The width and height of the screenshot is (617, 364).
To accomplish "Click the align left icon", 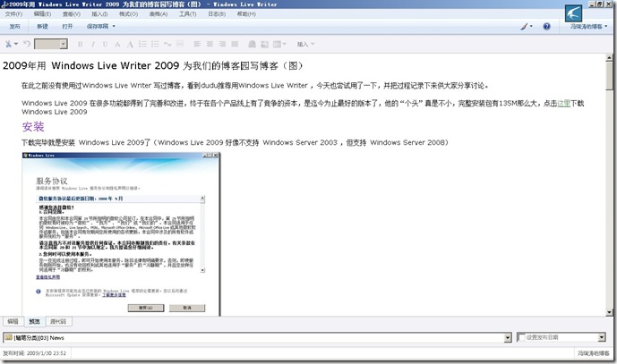I will coord(197,44).
